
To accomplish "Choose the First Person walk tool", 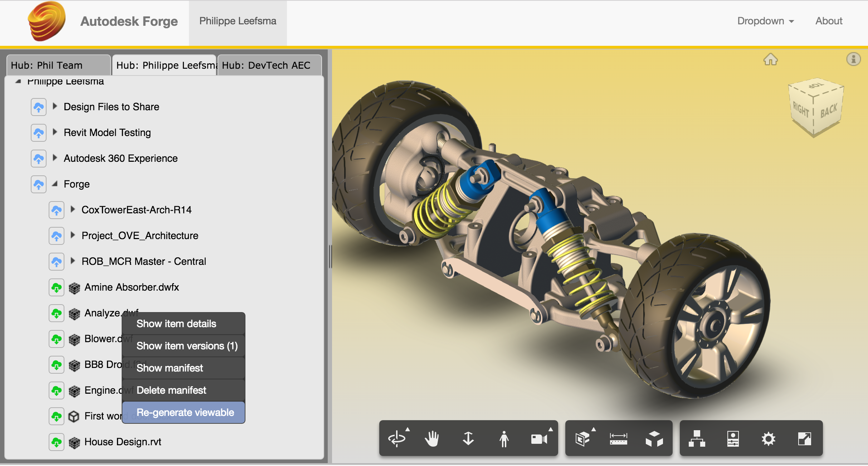I will pyautogui.click(x=504, y=438).
